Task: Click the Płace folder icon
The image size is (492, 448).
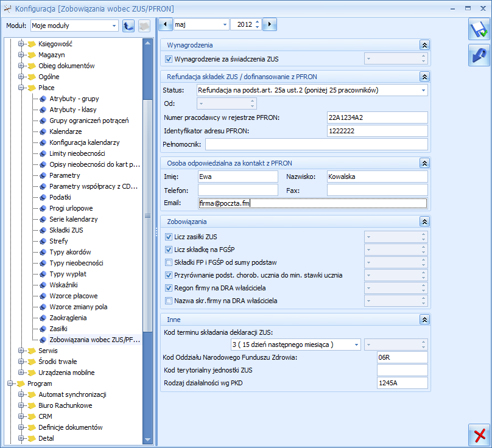Action: pos(32,88)
